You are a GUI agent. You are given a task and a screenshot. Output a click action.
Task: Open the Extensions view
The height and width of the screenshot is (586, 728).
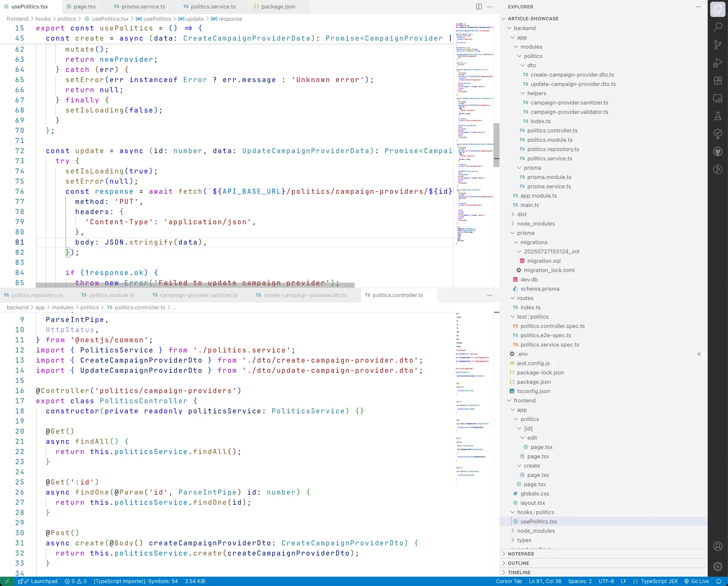pos(718,80)
